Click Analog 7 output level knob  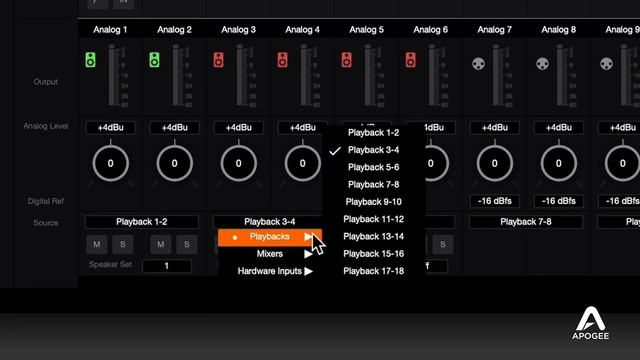tap(495, 163)
